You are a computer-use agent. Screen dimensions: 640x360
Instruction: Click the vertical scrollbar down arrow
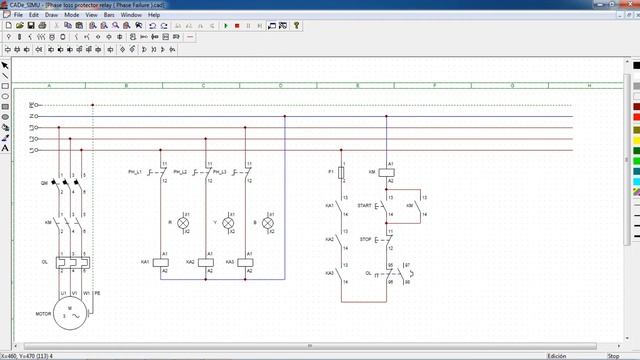point(627,338)
